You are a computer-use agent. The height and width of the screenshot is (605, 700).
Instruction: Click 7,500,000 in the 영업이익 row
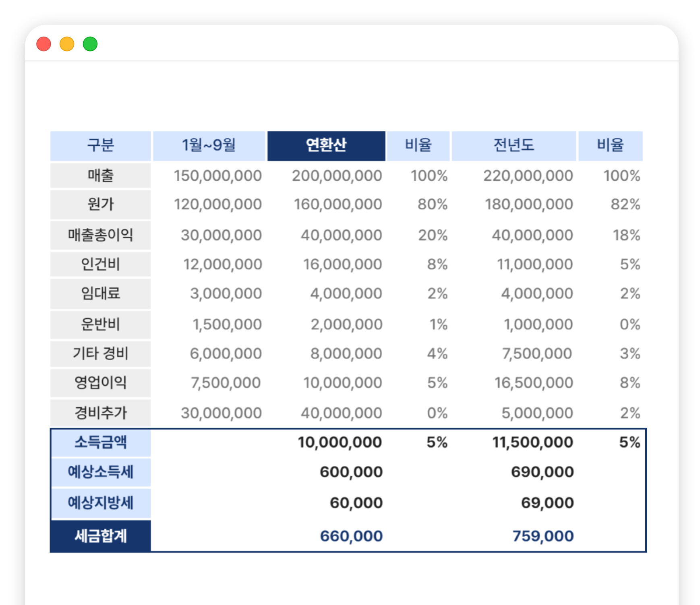click(x=226, y=383)
